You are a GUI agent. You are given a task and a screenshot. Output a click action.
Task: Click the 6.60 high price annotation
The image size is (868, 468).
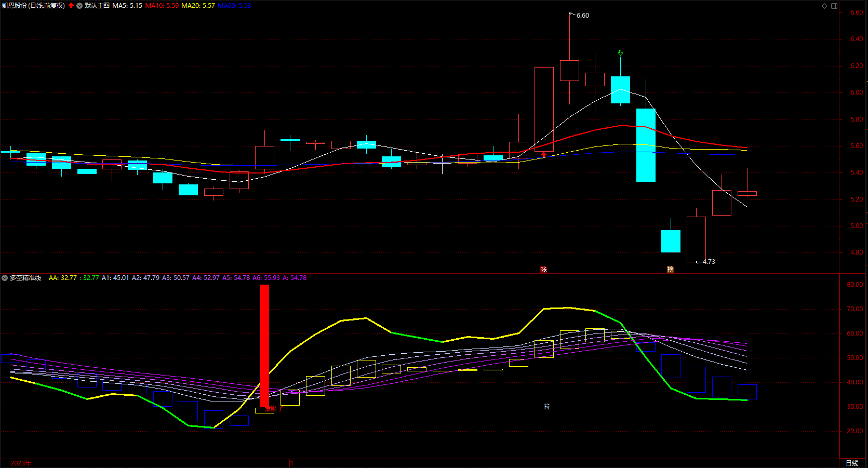[x=583, y=16]
